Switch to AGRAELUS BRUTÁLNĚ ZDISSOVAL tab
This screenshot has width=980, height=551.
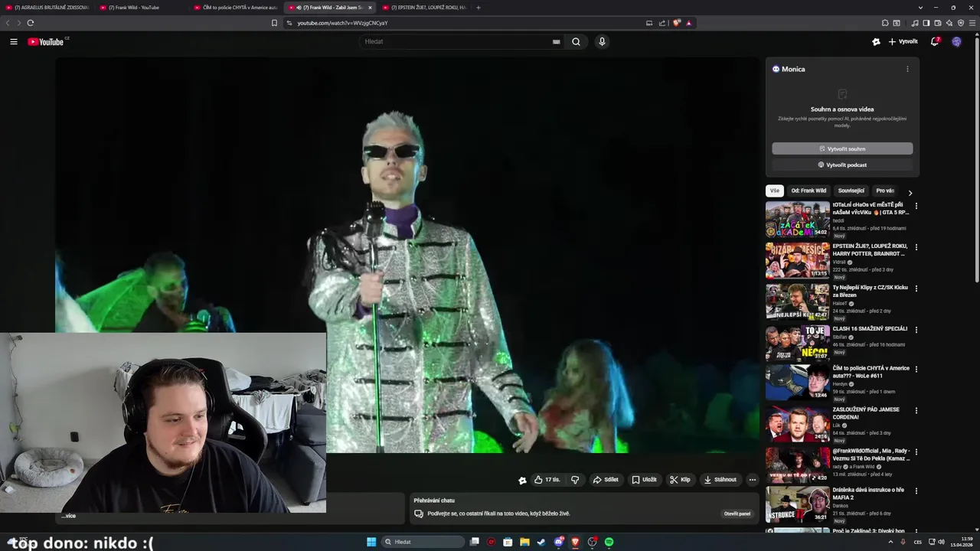pyautogui.click(x=47, y=8)
